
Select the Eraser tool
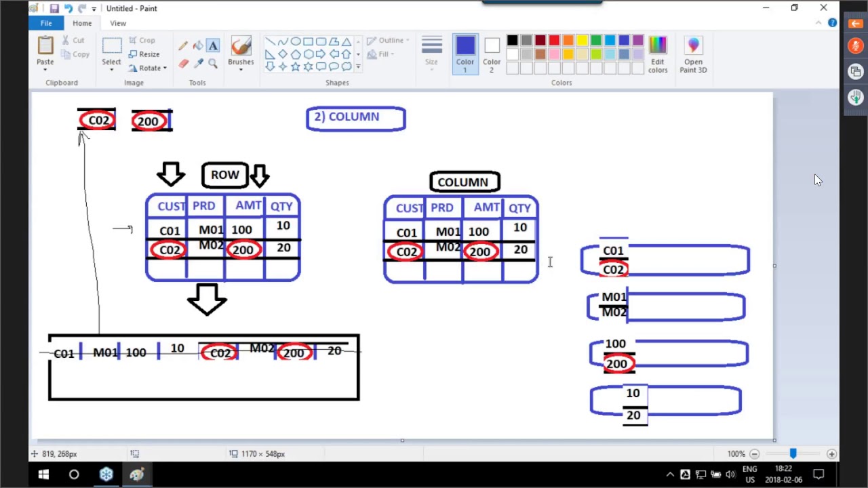(183, 63)
